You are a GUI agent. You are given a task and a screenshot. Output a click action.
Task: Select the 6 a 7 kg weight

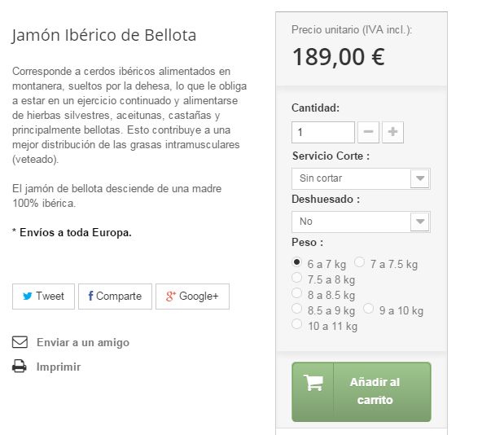[x=296, y=262]
